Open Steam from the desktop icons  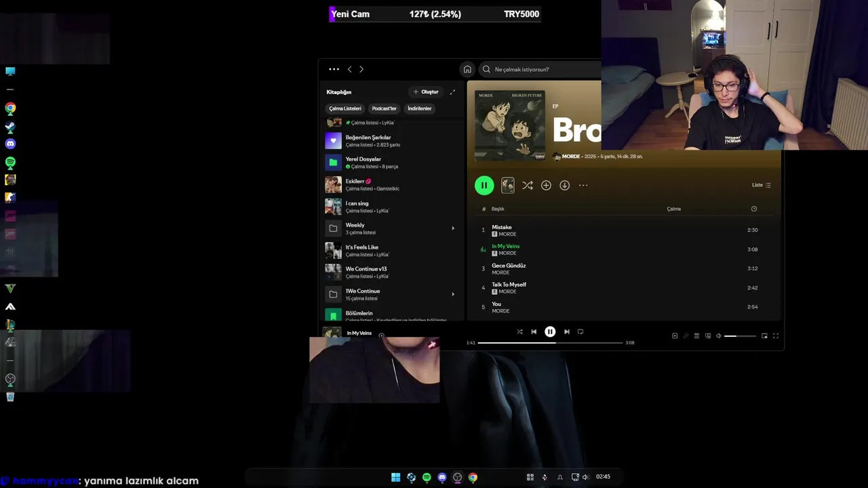[10, 127]
